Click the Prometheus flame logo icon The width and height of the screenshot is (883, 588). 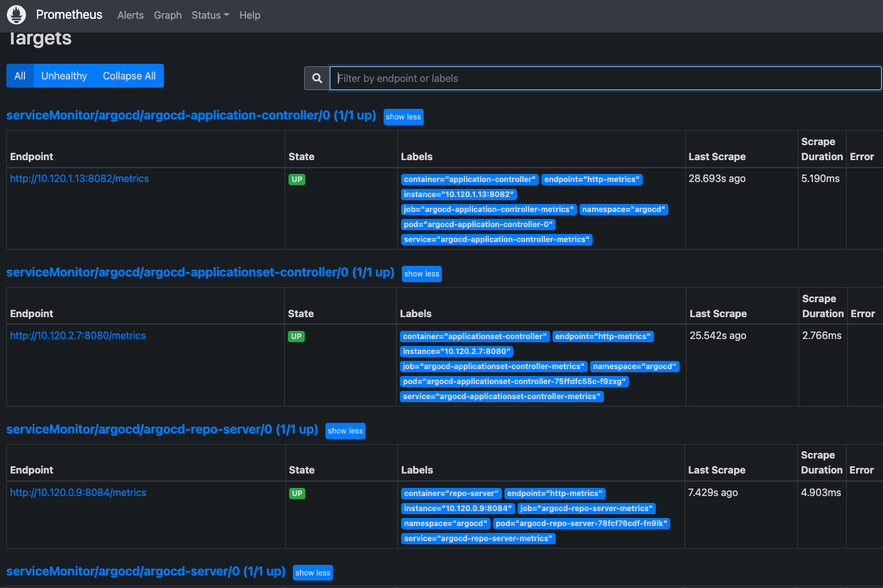16,14
